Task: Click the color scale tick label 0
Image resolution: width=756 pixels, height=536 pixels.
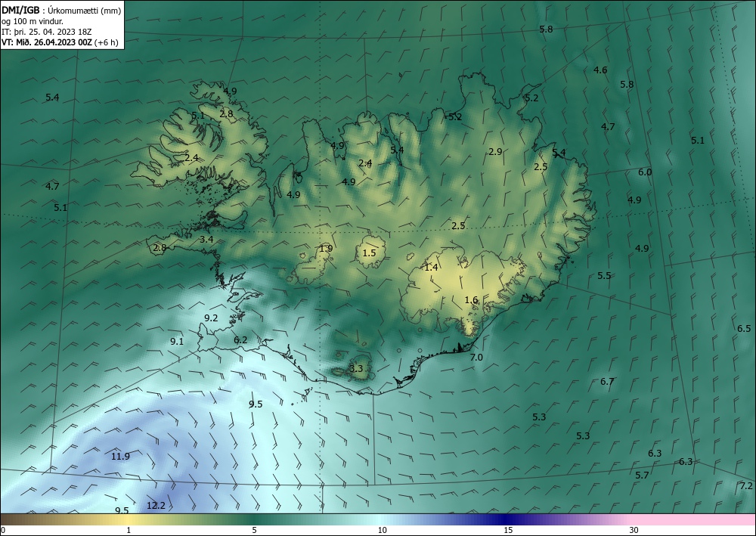Action: (x=3, y=531)
